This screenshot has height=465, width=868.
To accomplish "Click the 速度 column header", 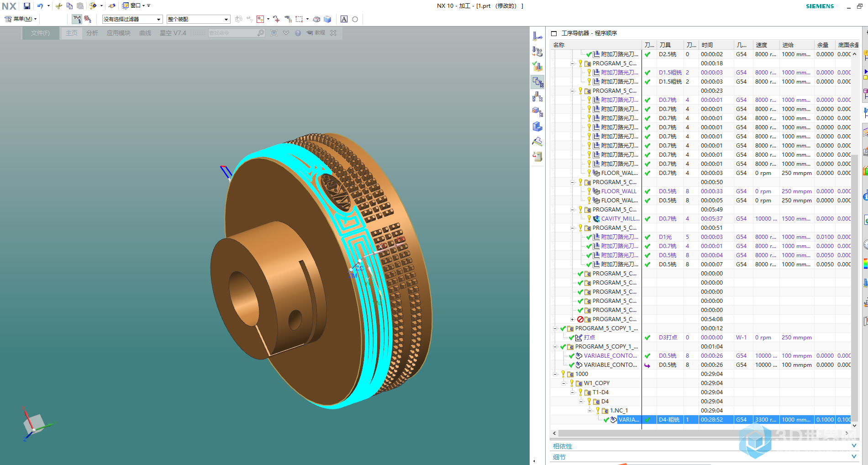I will click(x=767, y=45).
